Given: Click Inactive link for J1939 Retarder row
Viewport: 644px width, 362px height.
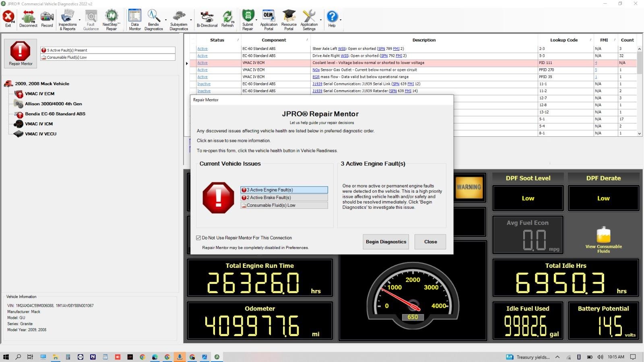Looking at the screenshot, I should click(204, 91).
